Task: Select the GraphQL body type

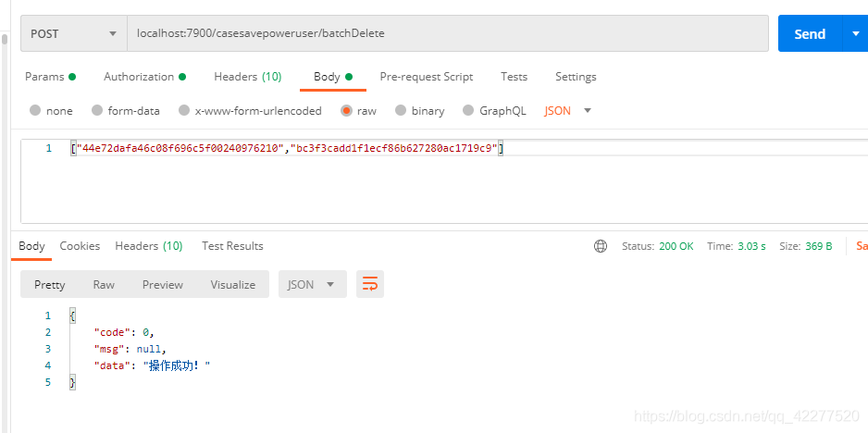Action: (x=494, y=111)
